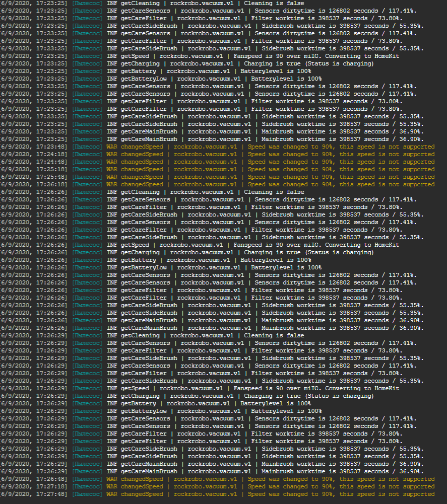Click the 17:26:29 getSpeed 'Converting to HomeKit' line
The image size is (447, 504).
click(200, 388)
